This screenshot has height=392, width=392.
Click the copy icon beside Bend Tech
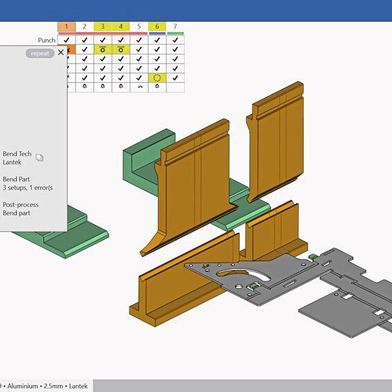pyautogui.click(x=40, y=157)
